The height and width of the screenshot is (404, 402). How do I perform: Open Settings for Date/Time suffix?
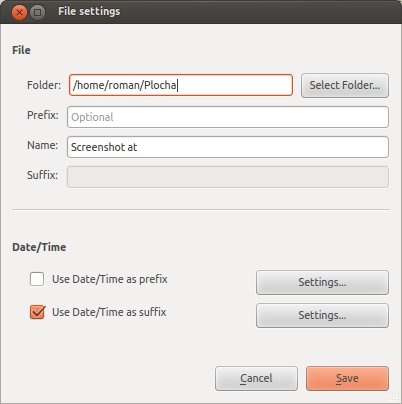coord(322,315)
